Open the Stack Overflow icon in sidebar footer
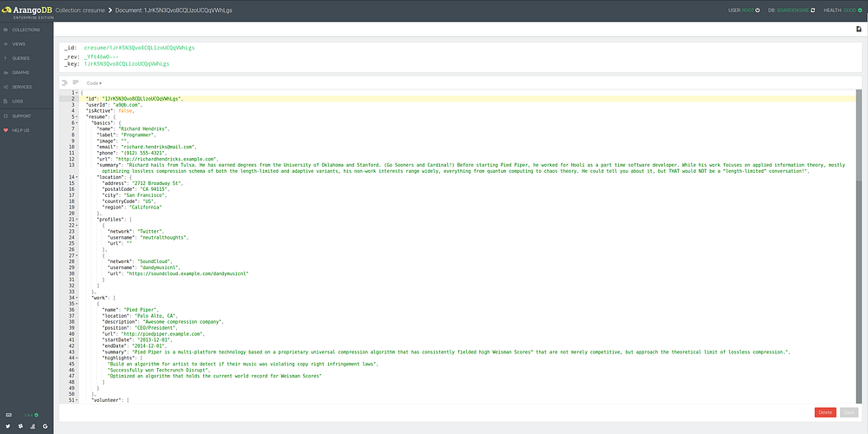The height and width of the screenshot is (434, 868). (x=33, y=427)
